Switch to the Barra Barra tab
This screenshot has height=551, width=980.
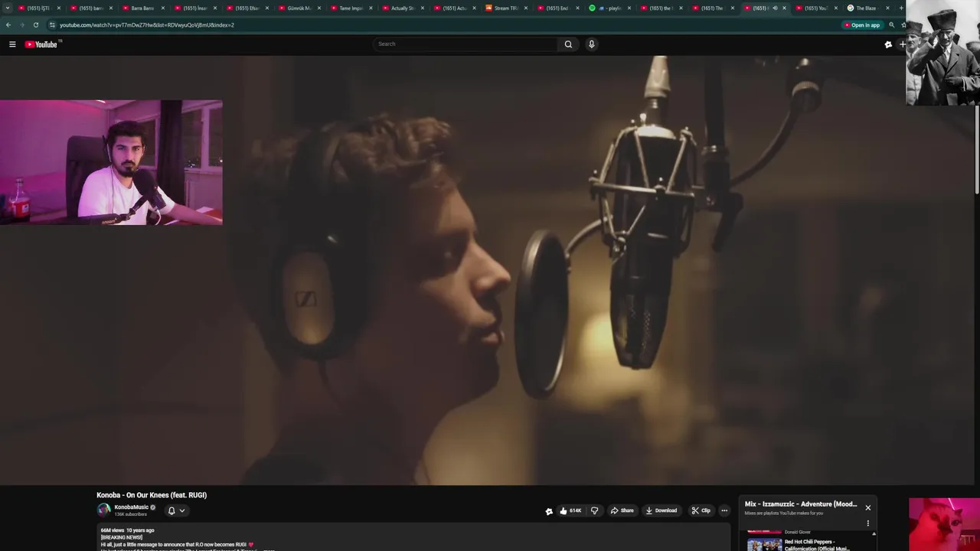[142, 8]
